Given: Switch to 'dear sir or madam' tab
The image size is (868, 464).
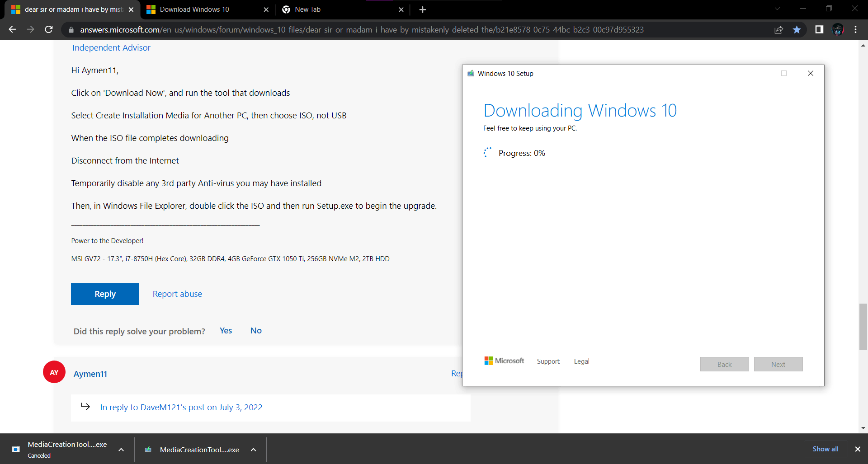Looking at the screenshot, I should click(x=72, y=9).
